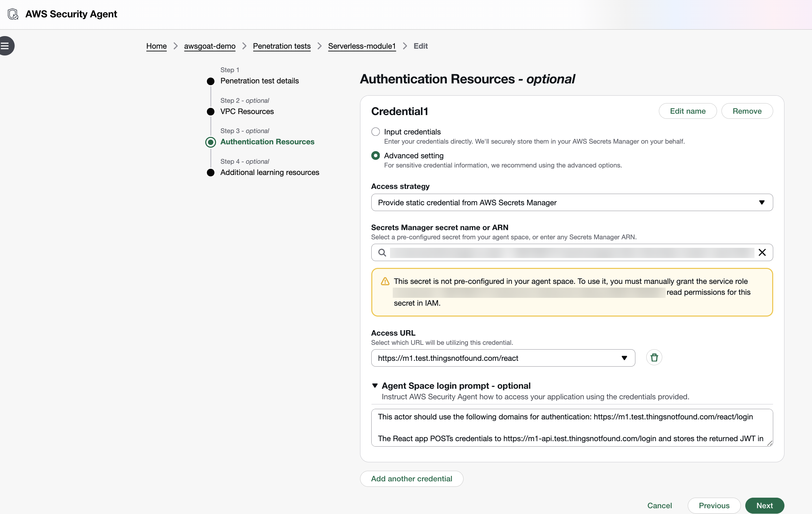Click the search magnifier in the secret field
The image size is (812, 514).
382,253
